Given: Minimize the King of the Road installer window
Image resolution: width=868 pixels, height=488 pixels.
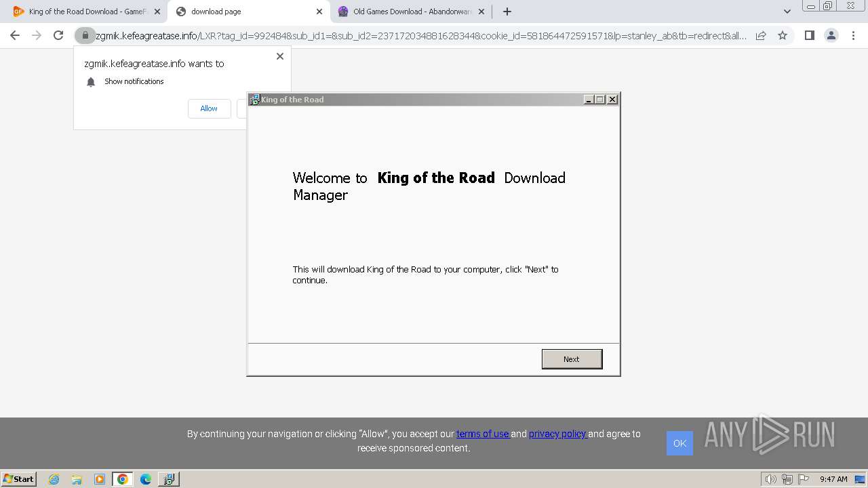Looking at the screenshot, I should coord(589,100).
